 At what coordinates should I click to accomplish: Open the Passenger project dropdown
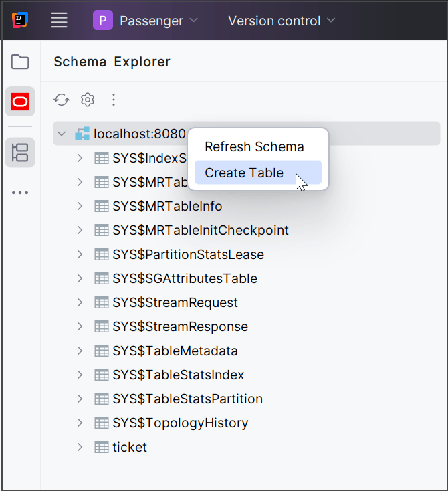[146, 21]
